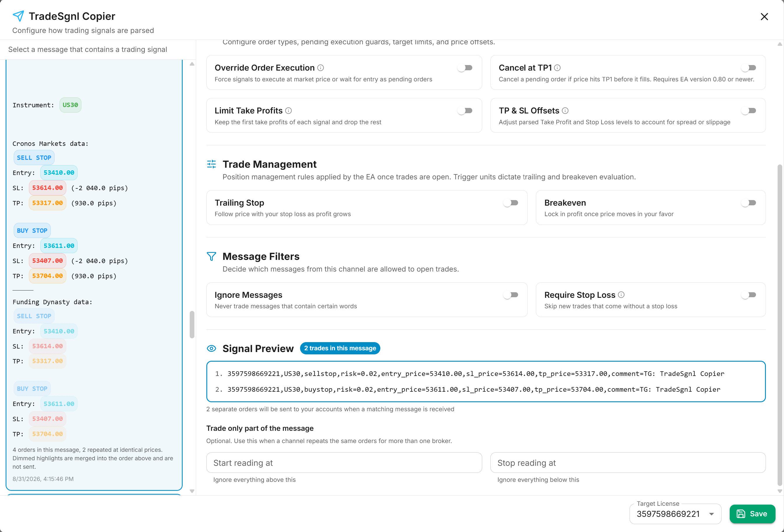This screenshot has height=532, width=784.
Task: Click message list scroll up arrow
Action: point(192,64)
